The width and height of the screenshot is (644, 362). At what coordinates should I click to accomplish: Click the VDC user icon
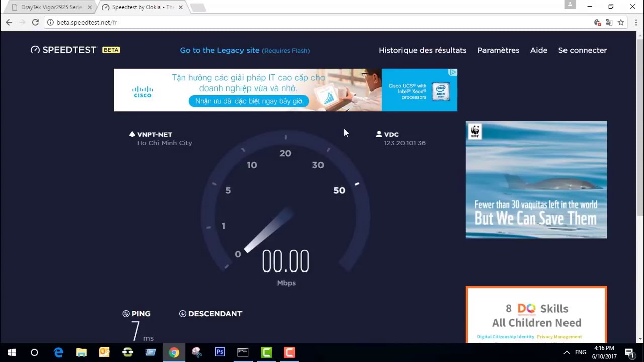pos(379,134)
